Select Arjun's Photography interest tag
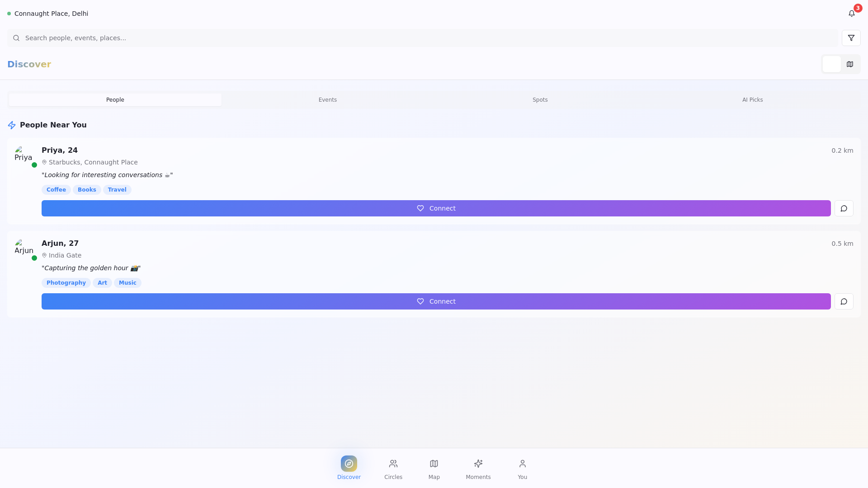 click(66, 283)
